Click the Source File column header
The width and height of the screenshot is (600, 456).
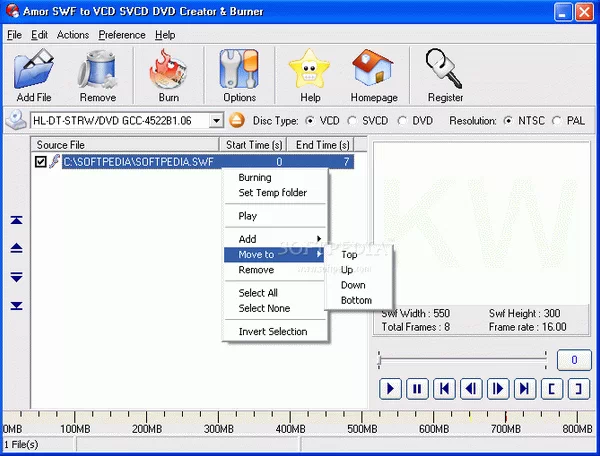pos(125,145)
